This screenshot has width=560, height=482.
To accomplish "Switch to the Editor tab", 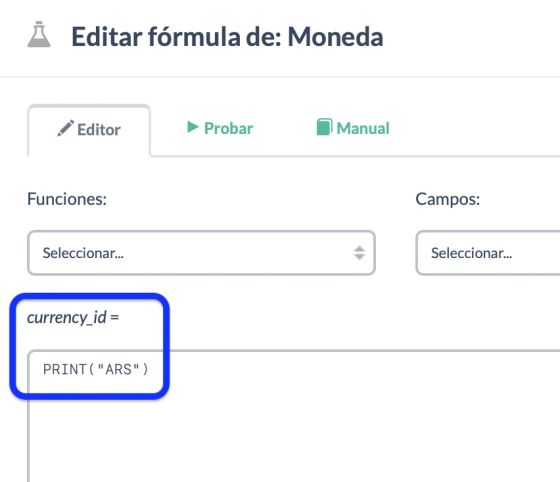I will point(89,130).
